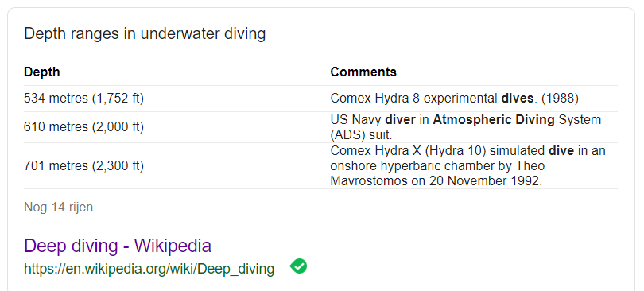Click bold 'Atmospheric Diving' text
The image size is (644, 291).
pyautogui.click(x=494, y=120)
